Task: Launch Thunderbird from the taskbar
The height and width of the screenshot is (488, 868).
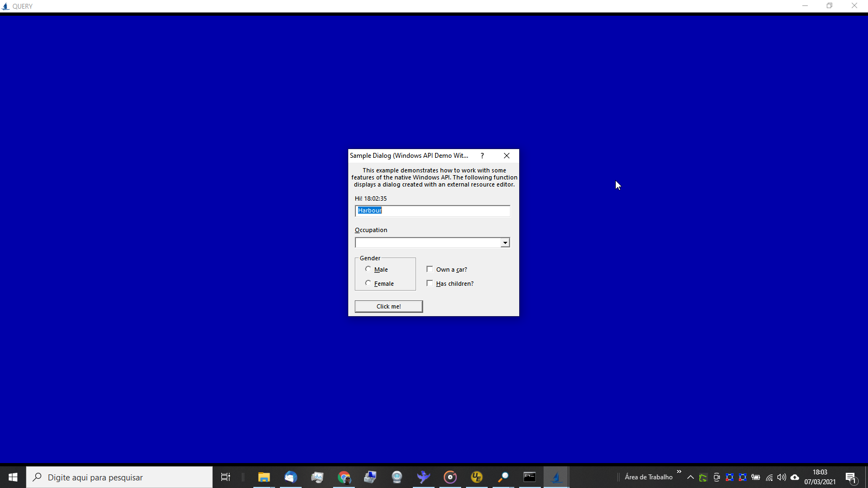Action: coord(291,477)
